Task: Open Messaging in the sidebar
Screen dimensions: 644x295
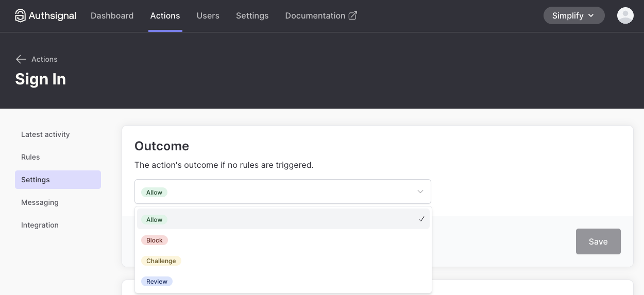Action: [58, 202]
